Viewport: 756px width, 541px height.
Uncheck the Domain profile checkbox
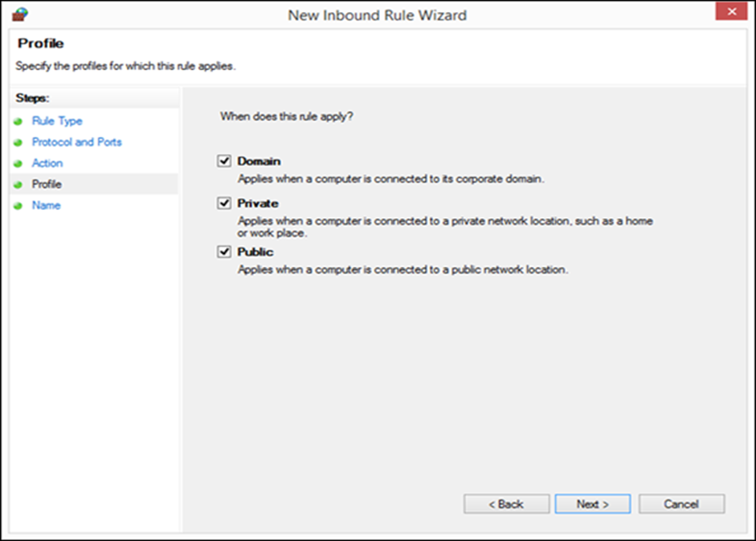[x=224, y=161]
